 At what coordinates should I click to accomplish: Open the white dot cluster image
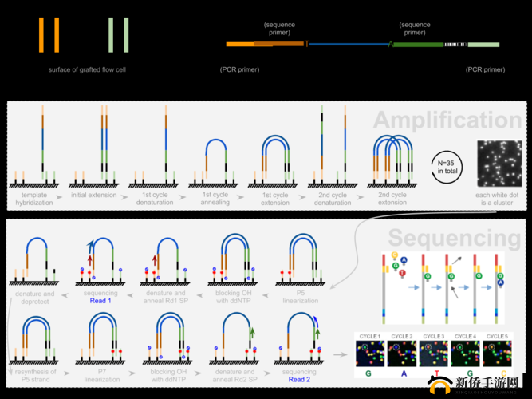(499, 164)
